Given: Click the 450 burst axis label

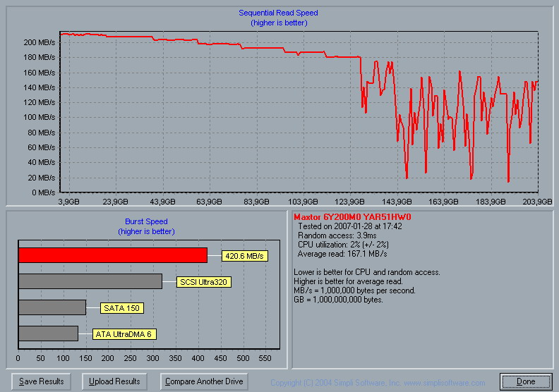Looking at the screenshot, I should pyautogui.click(x=220, y=358).
